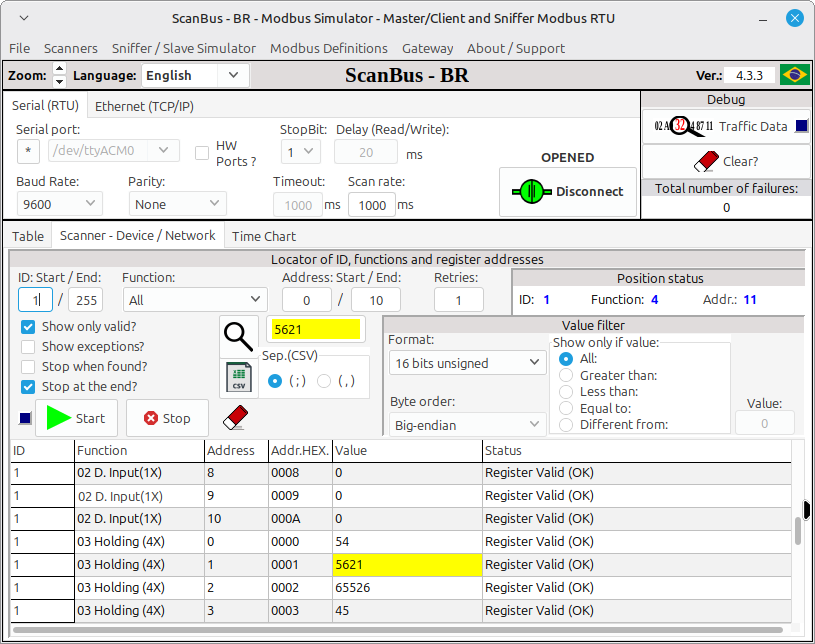Open the Scanners menu
Screen dimensions: 815x644
click(x=71, y=48)
